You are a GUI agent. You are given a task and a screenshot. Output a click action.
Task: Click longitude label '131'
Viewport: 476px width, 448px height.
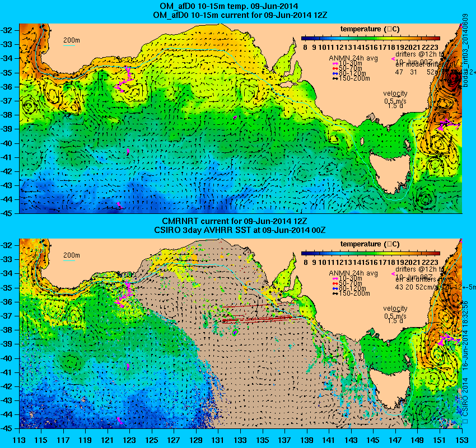point(218,440)
